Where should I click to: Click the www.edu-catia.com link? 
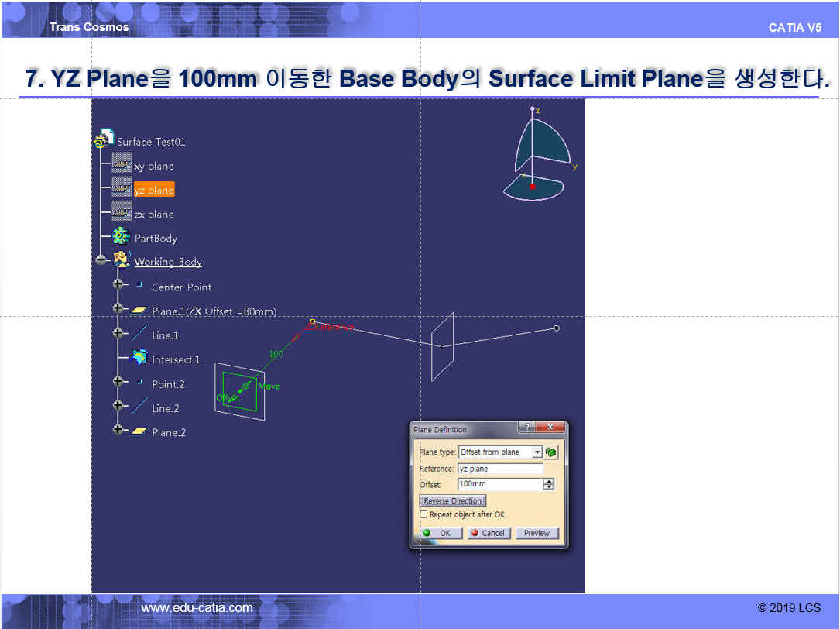pyautogui.click(x=197, y=607)
